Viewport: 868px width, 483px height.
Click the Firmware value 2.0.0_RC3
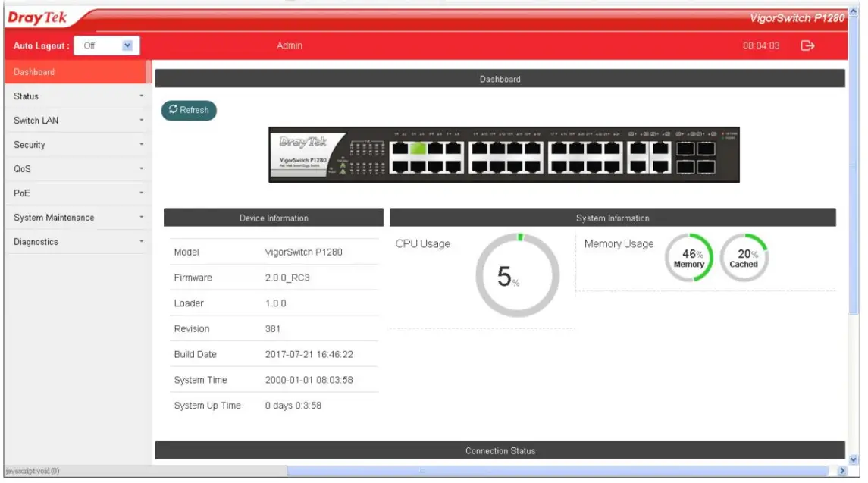pos(287,278)
